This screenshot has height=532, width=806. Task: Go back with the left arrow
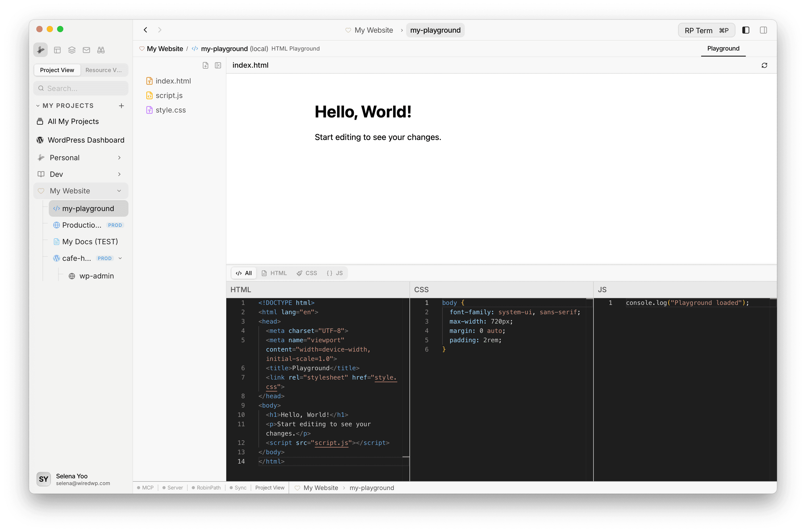(145, 30)
